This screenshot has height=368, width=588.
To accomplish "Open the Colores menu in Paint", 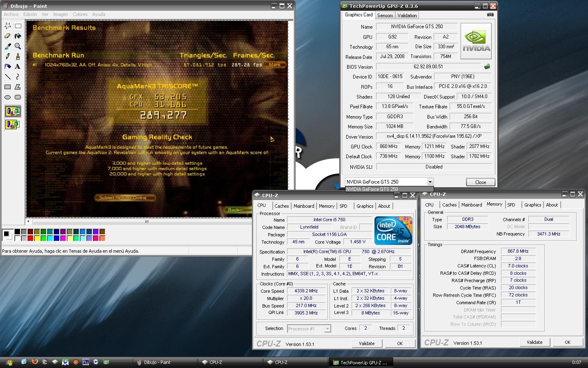I will [80, 14].
